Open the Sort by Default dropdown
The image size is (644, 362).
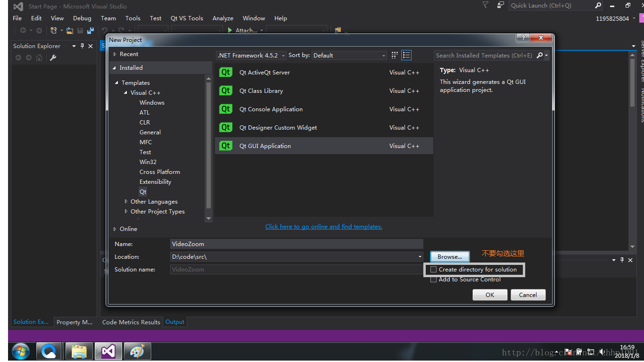click(x=349, y=55)
